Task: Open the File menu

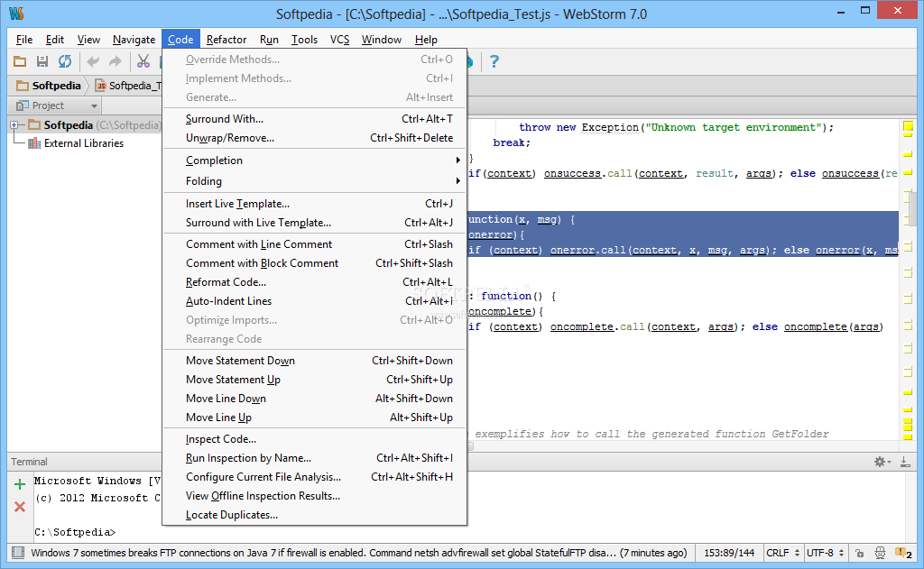Action: [24, 40]
